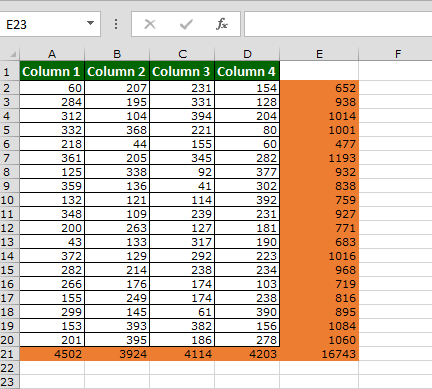The width and height of the screenshot is (432, 389).
Task: Click the three-dot formula bar handle
Action: tap(116, 24)
